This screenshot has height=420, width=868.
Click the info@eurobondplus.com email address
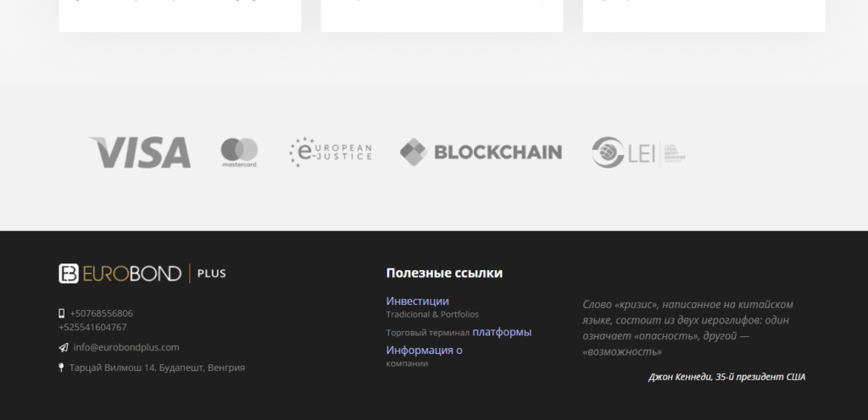tap(126, 348)
